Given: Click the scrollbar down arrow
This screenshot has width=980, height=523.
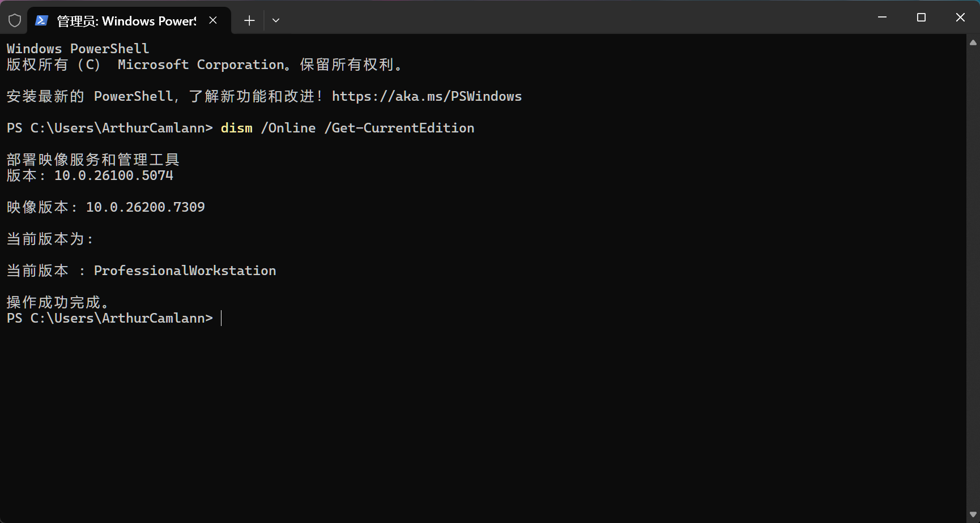Looking at the screenshot, I should tap(973, 514).
